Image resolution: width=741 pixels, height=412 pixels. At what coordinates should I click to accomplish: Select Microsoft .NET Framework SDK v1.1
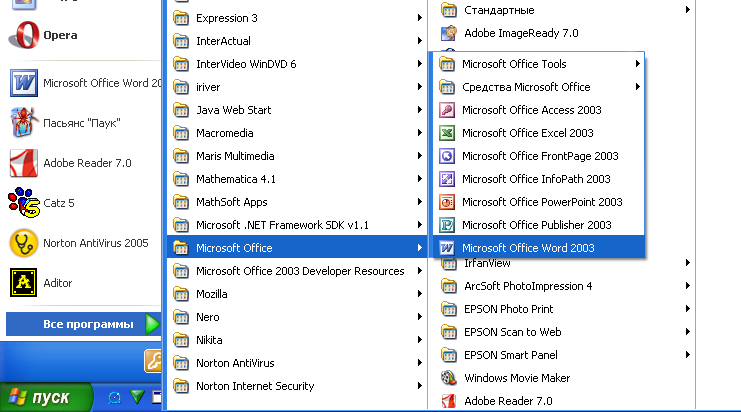tap(297, 225)
